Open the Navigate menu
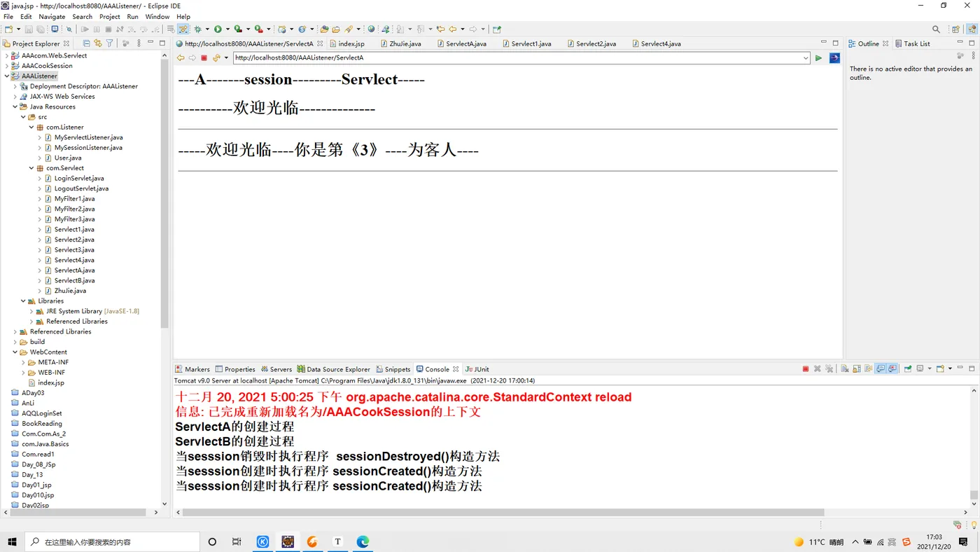980x552 pixels. tap(52, 17)
